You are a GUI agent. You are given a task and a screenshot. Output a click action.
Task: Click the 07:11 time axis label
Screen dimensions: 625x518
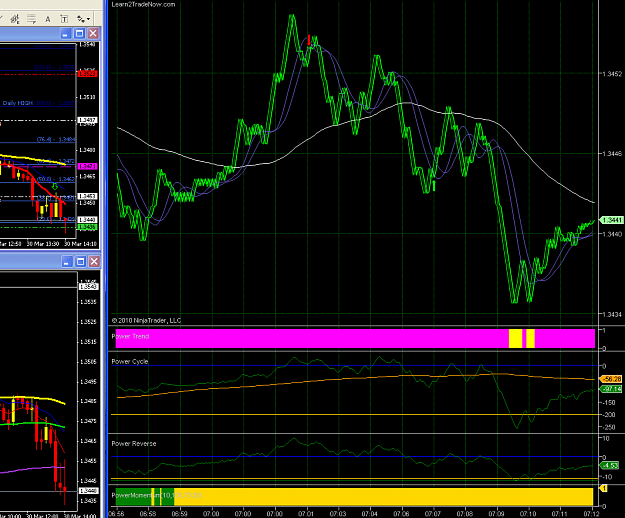point(560,514)
